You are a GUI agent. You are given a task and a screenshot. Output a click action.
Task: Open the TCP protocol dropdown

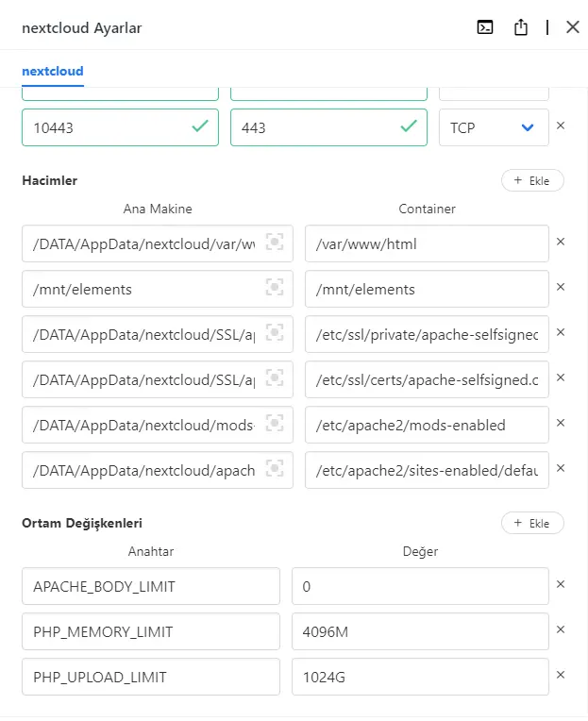[x=494, y=127]
